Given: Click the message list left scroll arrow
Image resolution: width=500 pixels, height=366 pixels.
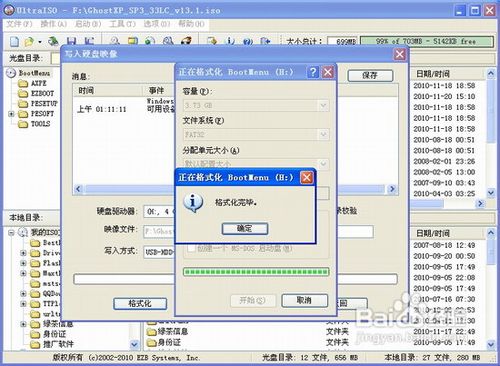Looking at the screenshot, I should (x=78, y=189).
